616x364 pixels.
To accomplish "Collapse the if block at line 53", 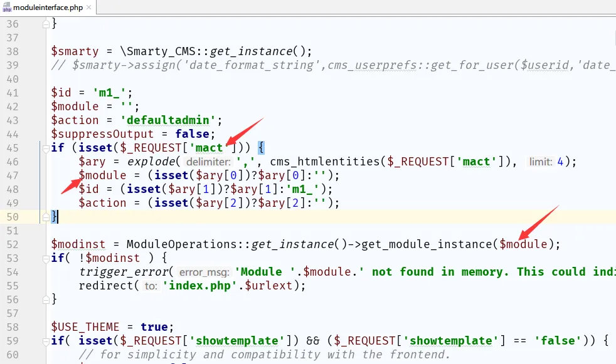I will click(45, 258).
